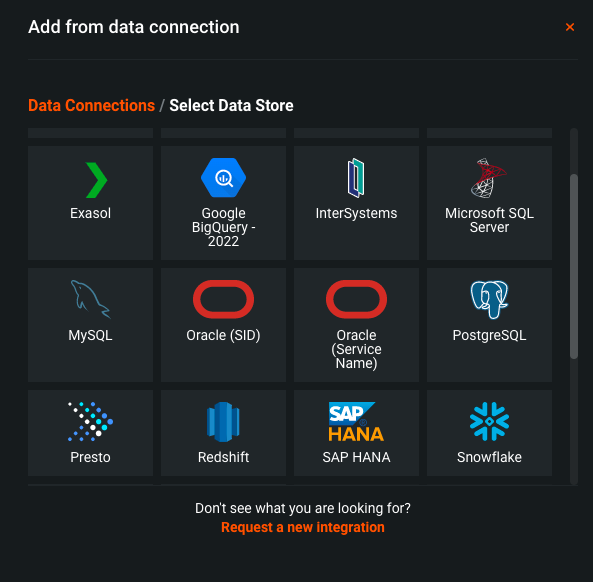The width and height of the screenshot is (593, 582).
Task: Pick the PostgreSQL elephant icon
Action: click(489, 300)
